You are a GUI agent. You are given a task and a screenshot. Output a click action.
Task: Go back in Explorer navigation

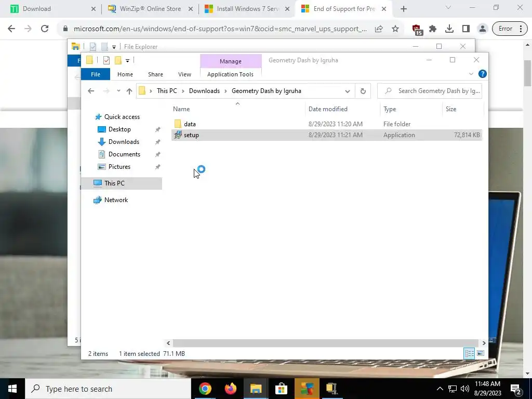[x=91, y=91]
